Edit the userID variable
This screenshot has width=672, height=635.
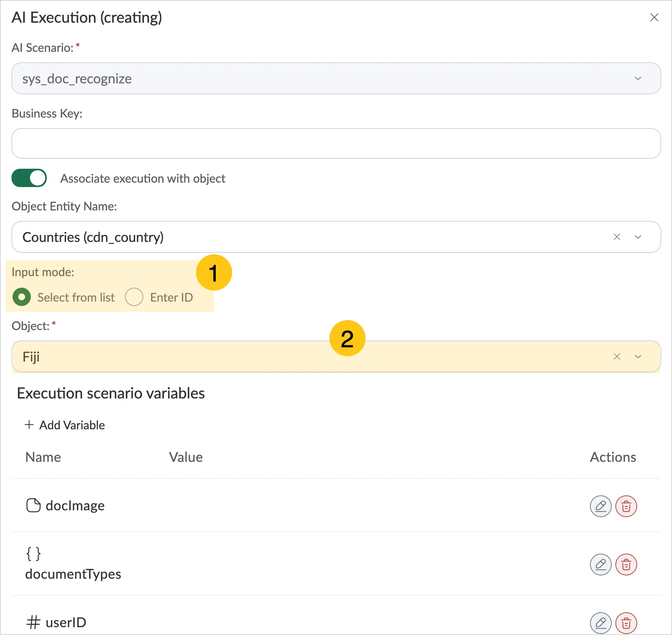601,623
